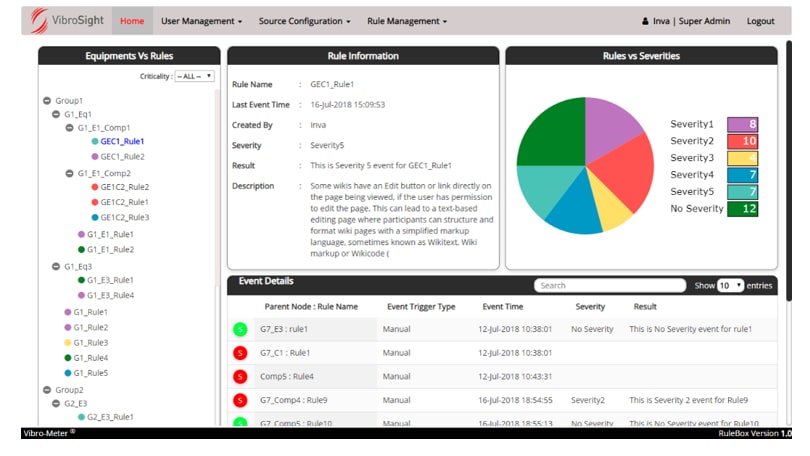Click the user profile icon beside Inva

point(645,21)
